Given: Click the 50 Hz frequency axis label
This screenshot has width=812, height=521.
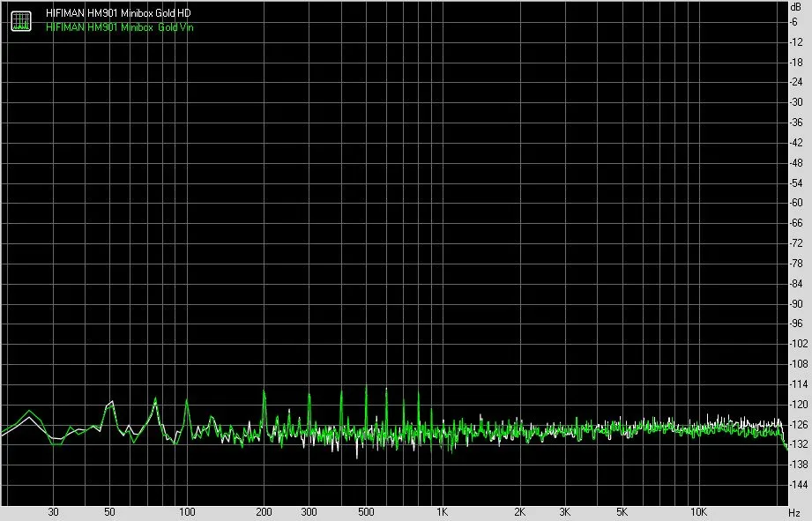Looking at the screenshot, I should 109,512.
